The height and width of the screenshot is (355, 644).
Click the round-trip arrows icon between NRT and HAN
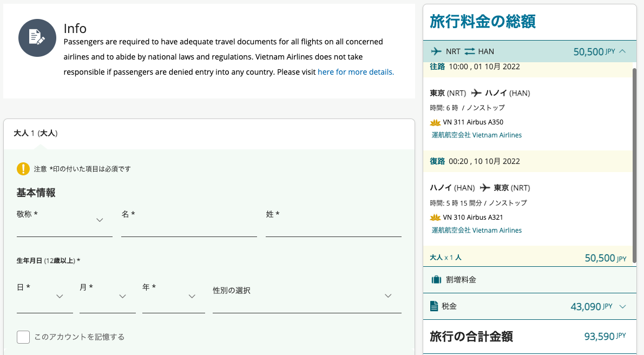[x=470, y=51]
